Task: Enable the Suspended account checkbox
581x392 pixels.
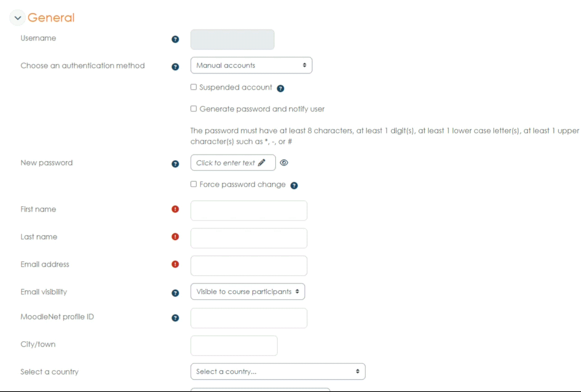Action: (x=194, y=87)
